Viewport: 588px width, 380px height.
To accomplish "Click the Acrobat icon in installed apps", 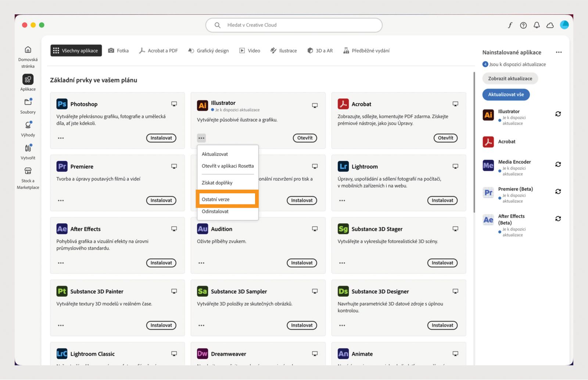I will pyautogui.click(x=488, y=141).
